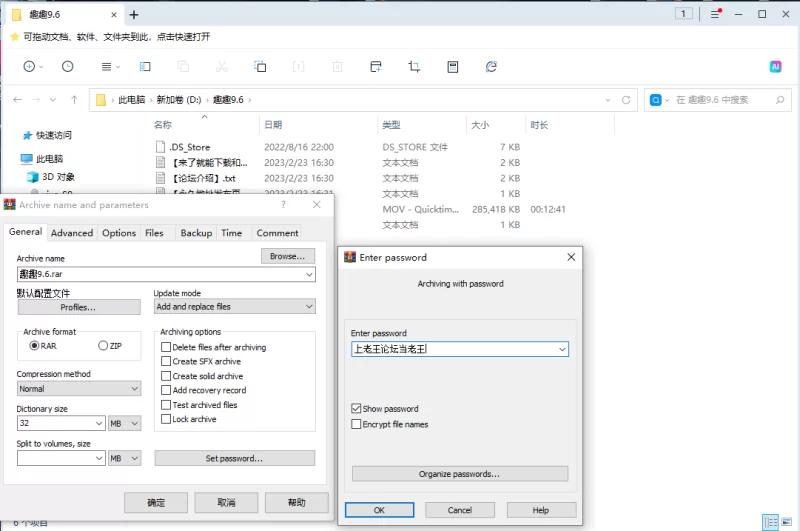
Task: Click the Browse... button
Action: (x=288, y=256)
